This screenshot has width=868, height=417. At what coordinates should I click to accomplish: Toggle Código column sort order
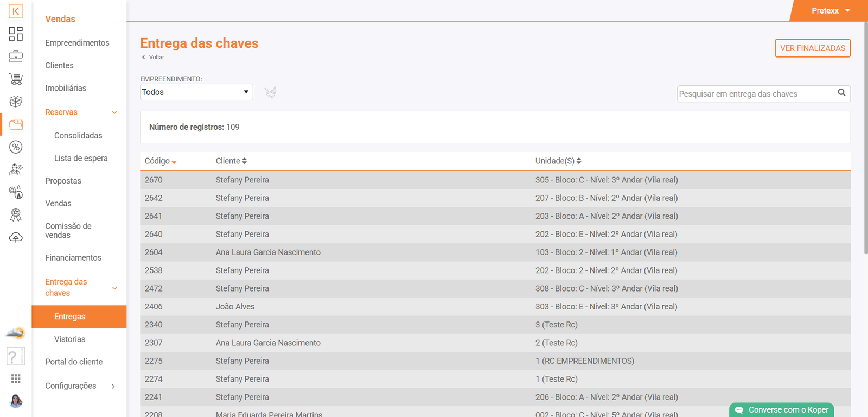(x=160, y=161)
